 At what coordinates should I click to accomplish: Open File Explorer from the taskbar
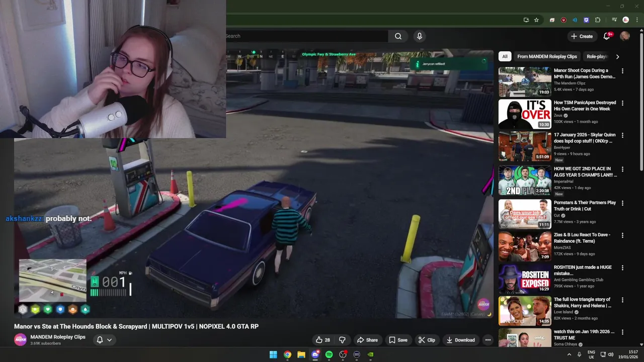pos(301,354)
